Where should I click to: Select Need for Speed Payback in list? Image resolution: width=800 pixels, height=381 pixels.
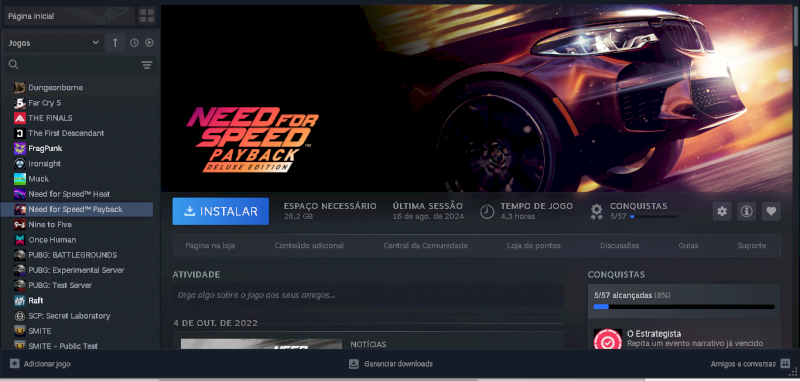[x=78, y=209]
